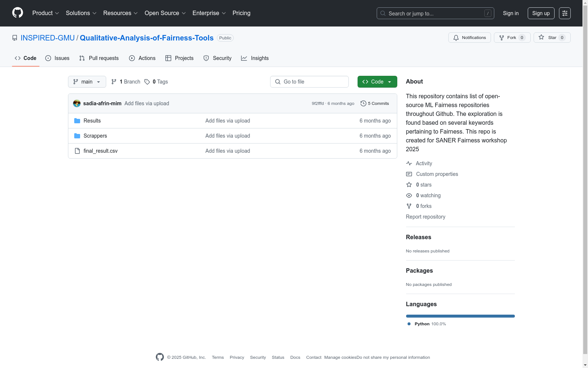This screenshot has height=368, width=588.
Task: Click the GitHub logo in header
Action: coord(18,13)
